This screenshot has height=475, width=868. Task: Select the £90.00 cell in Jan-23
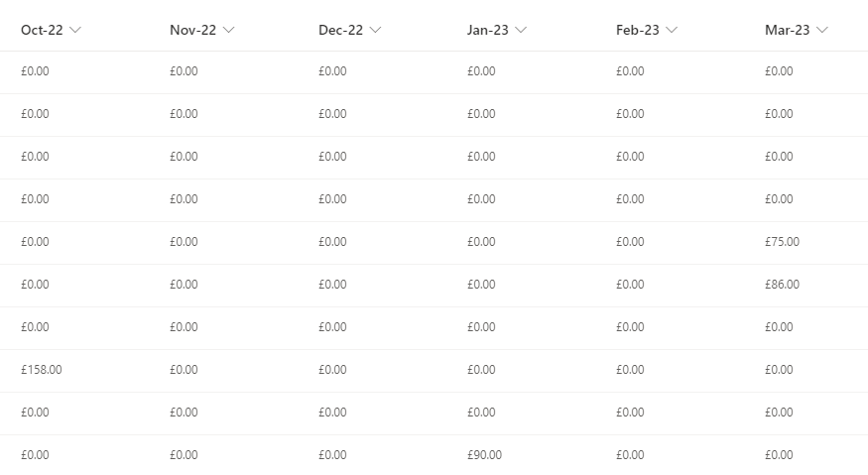pyautogui.click(x=484, y=455)
